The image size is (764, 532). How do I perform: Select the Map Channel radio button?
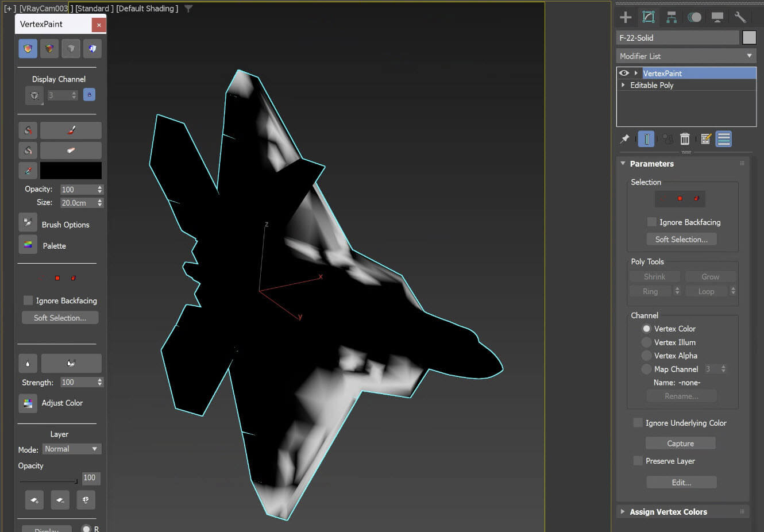tap(646, 369)
